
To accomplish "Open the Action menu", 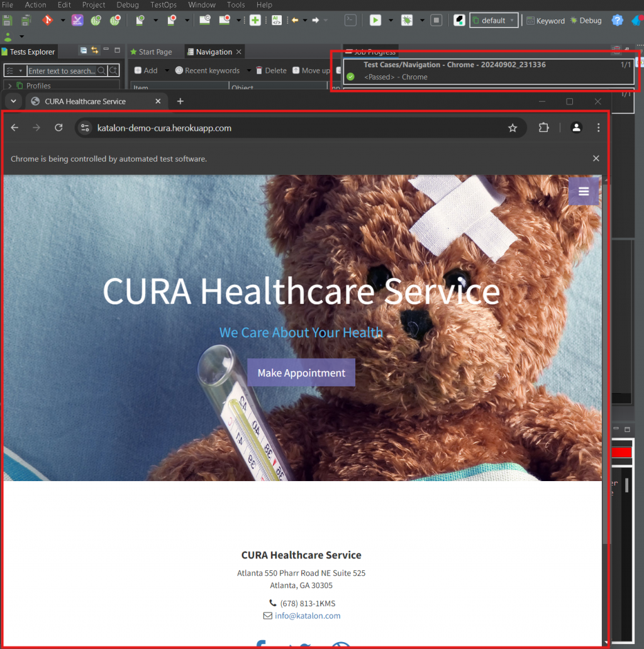I will [x=36, y=5].
